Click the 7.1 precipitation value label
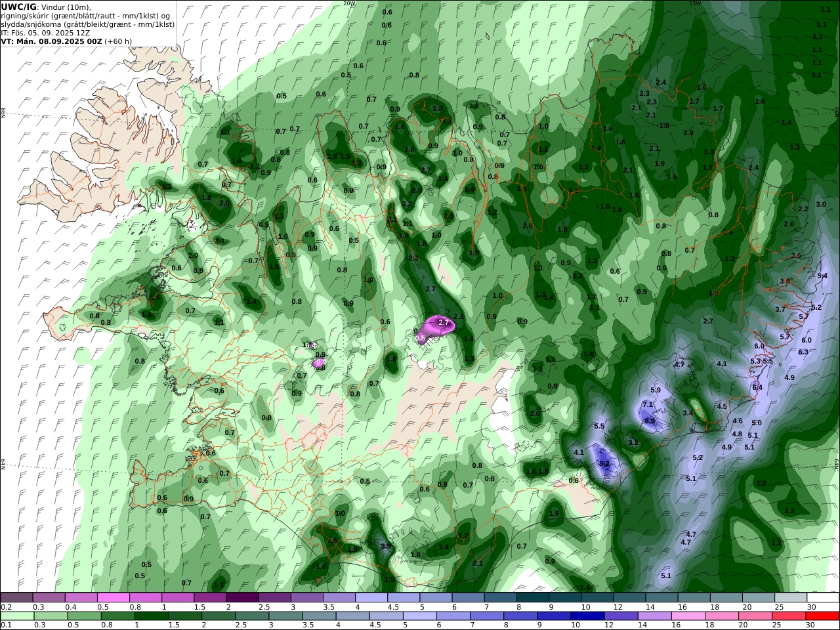The height and width of the screenshot is (630, 840). (x=648, y=404)
